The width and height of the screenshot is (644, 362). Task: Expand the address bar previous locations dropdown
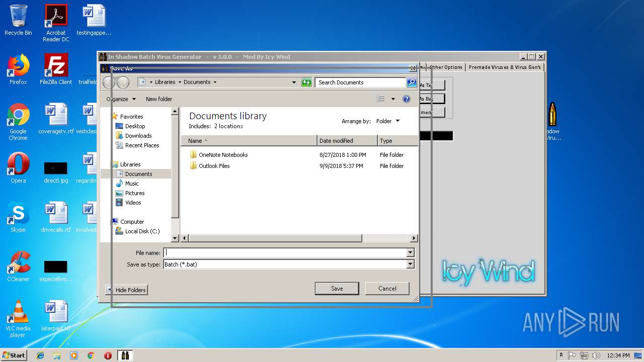[294, 82]
